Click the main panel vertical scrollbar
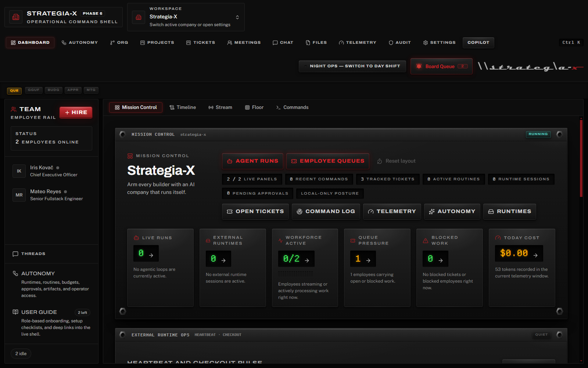 tap(581, 158)
